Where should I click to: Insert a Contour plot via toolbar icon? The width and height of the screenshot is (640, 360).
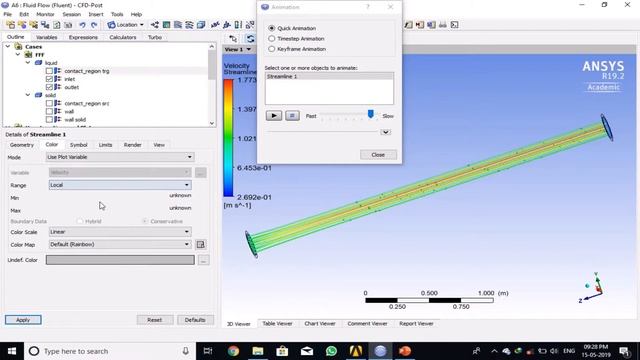166,25
